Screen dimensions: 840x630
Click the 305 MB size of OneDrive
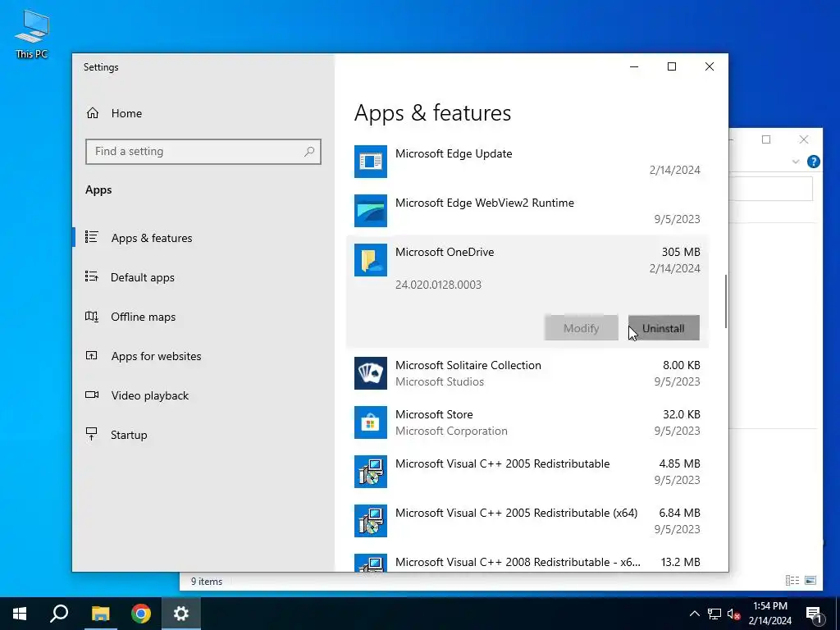click(x=681, y=253)
